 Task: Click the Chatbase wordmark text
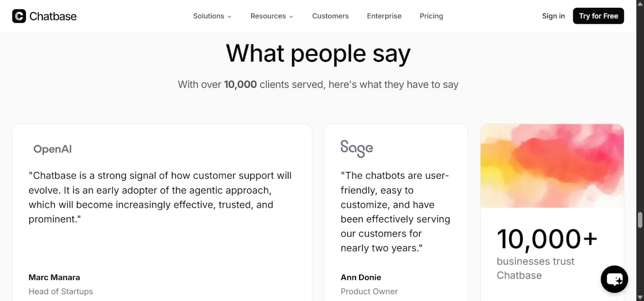point(53,16)
